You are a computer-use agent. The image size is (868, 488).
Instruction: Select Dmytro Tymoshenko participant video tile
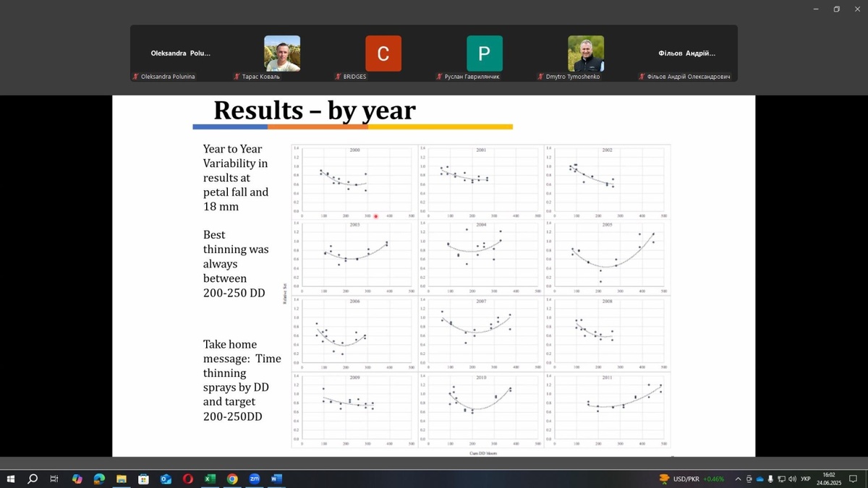pyautogui.click(x=585, y=54)
